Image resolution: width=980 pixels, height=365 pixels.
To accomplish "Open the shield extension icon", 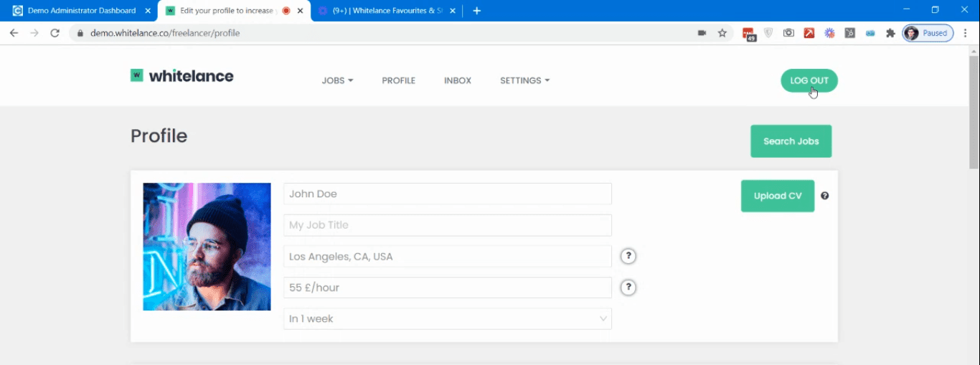I will point(768,33).
